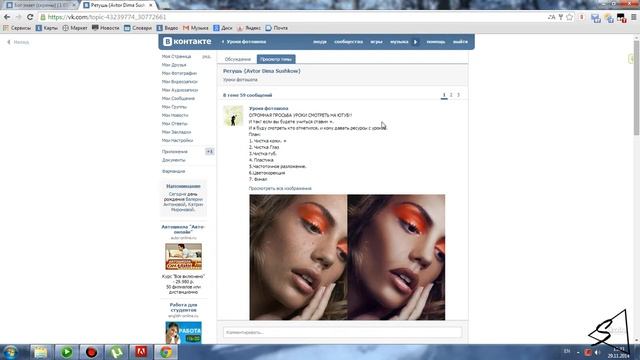Open the before/after retouch portrait image
The height and width of the screenshot is (360, 640).
(347, 257)
